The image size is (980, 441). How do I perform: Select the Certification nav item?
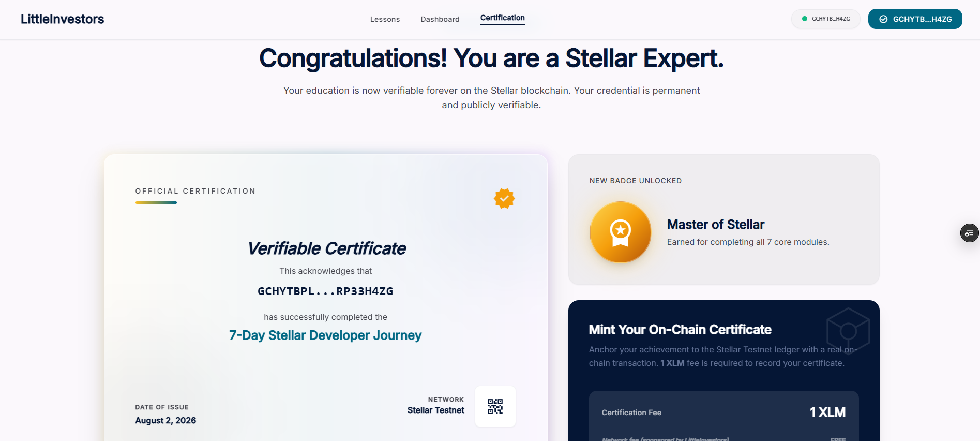pos(503,18)
